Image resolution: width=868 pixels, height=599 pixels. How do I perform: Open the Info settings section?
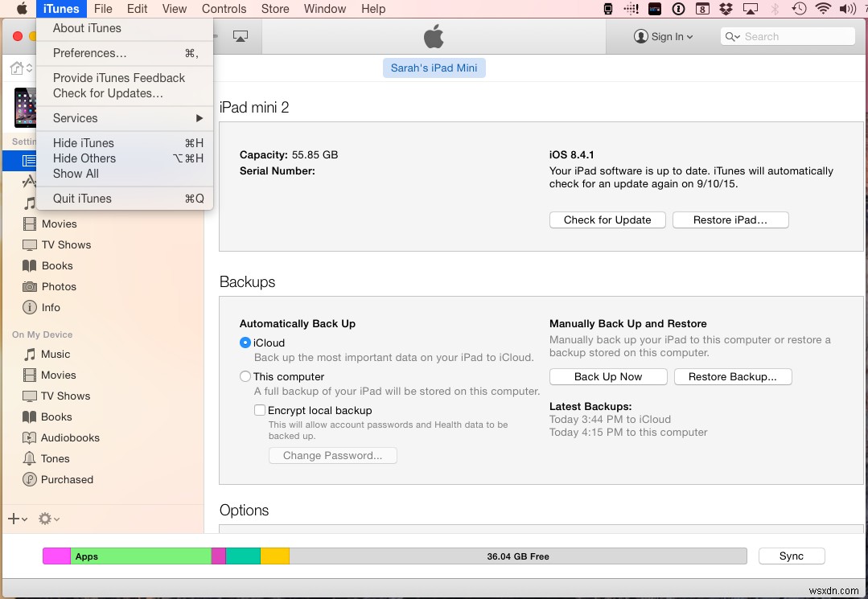tap(51, 307)
